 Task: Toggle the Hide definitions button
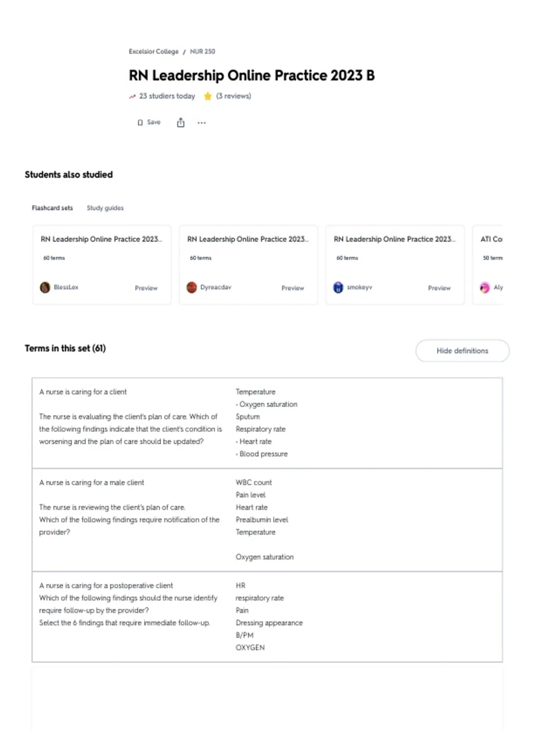(x=462, y=351)
